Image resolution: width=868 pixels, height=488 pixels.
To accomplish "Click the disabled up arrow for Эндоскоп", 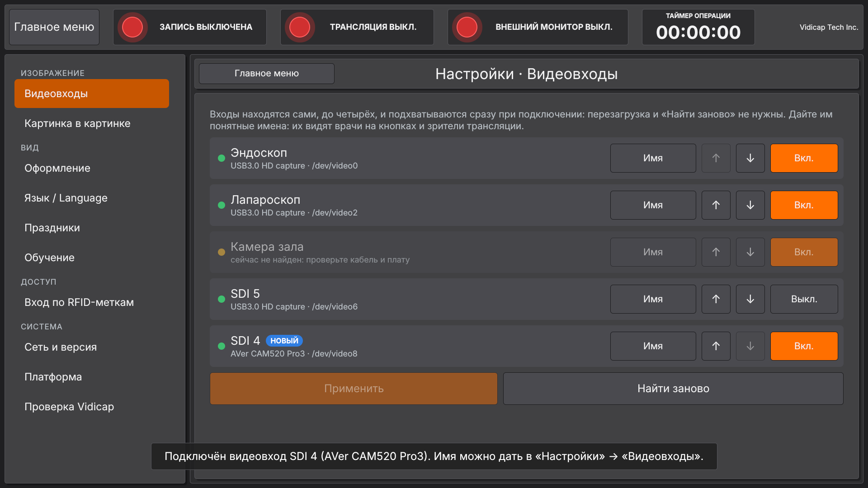I will (x=716, y=158).
